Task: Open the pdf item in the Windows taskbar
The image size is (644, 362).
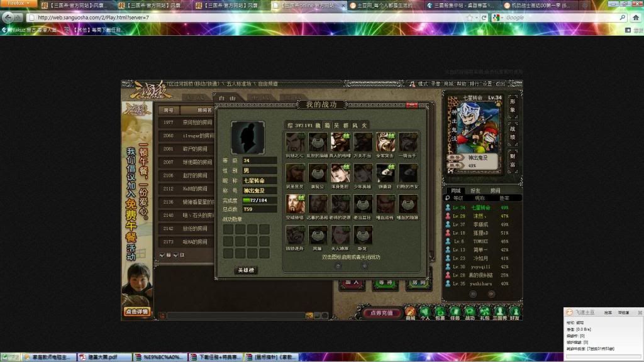Action: 104,357
